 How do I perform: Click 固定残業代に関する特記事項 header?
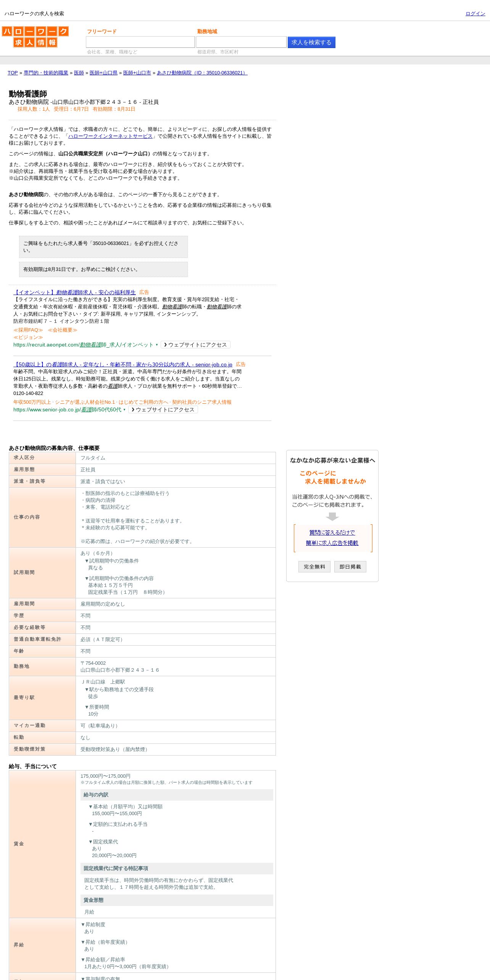point(177,869)
